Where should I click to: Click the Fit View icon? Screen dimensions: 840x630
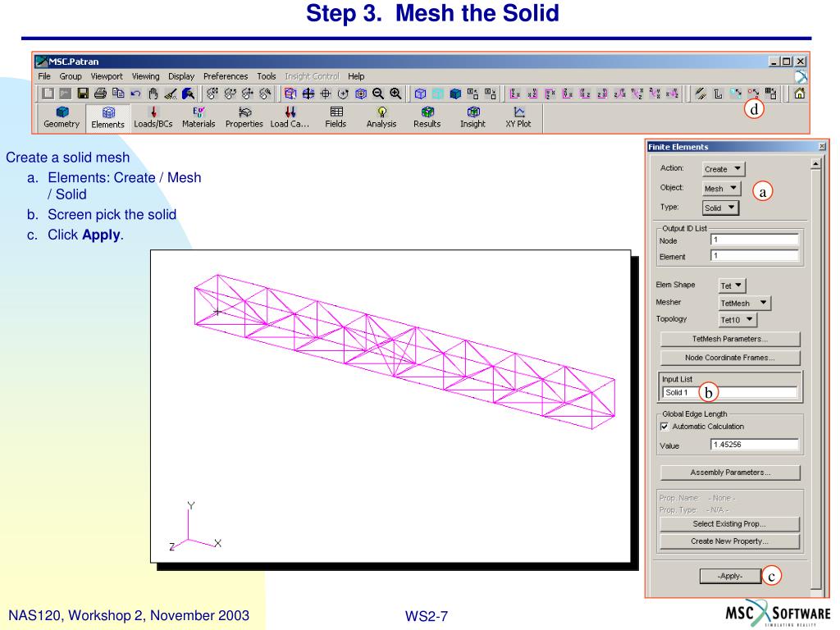tap(308, 94)
